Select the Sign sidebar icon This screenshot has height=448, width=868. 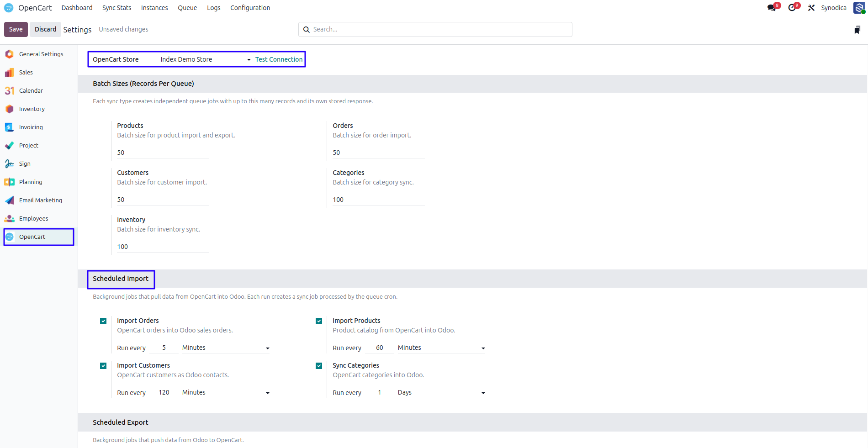(x=9, y=163)
